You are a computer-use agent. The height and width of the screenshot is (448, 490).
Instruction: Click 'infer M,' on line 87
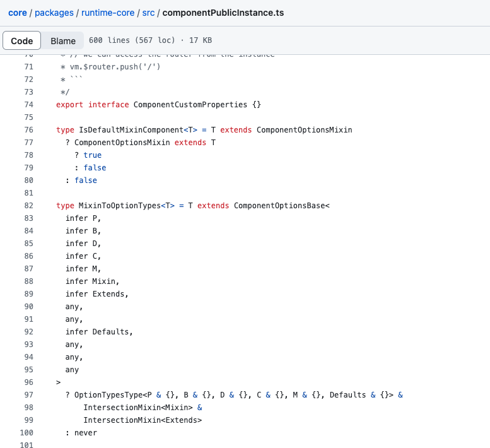(83, 269)
